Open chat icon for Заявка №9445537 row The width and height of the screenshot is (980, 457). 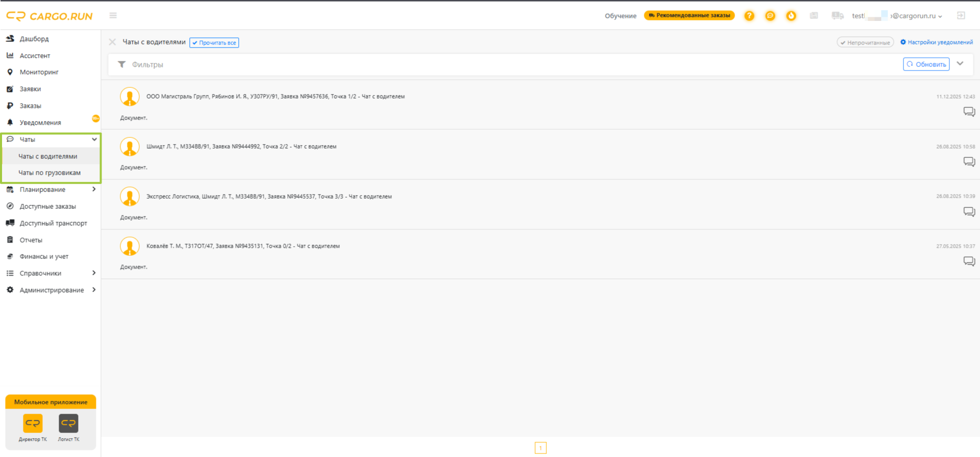[969, 211]
